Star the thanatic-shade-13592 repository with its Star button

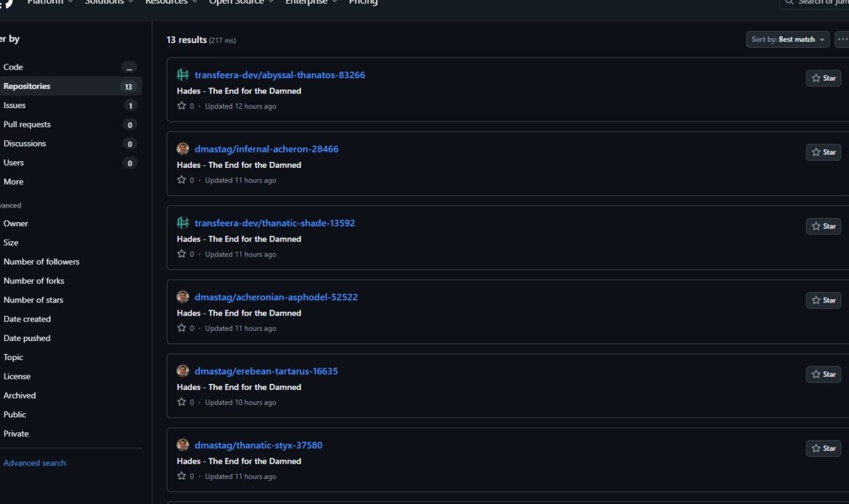click(823, 226)
